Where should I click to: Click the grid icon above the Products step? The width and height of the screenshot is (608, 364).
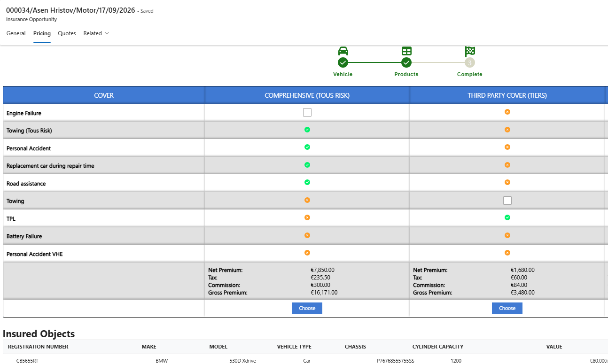tap(406, 51)
